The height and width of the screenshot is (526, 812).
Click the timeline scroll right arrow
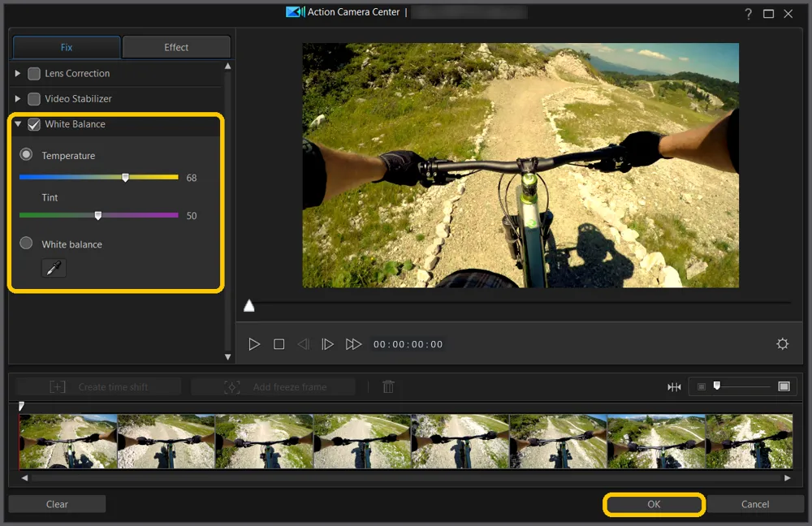pyautogui.click(x=788, y=478)
